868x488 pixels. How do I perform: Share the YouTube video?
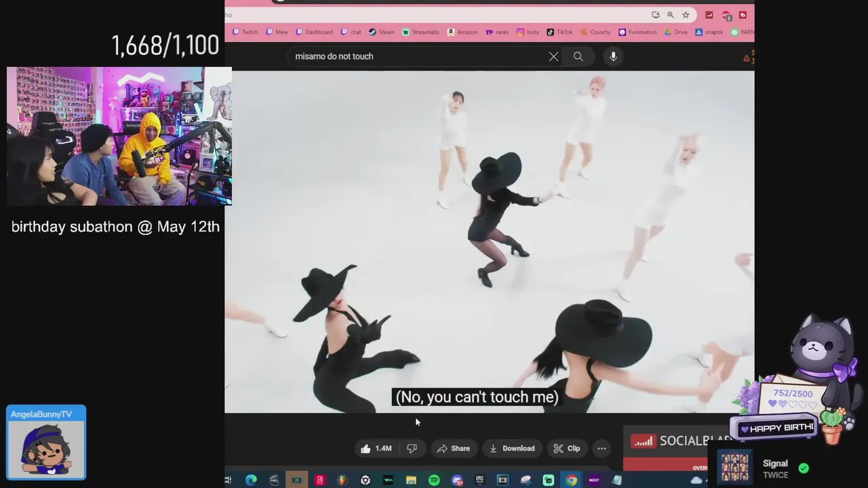454,448
